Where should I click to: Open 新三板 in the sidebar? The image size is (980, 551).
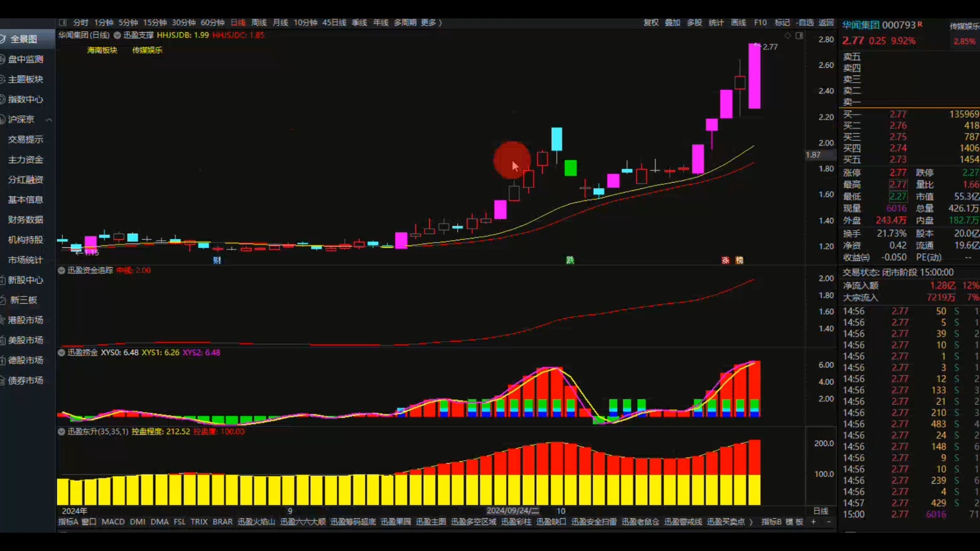pyautogui.click(x=23, y=300)
